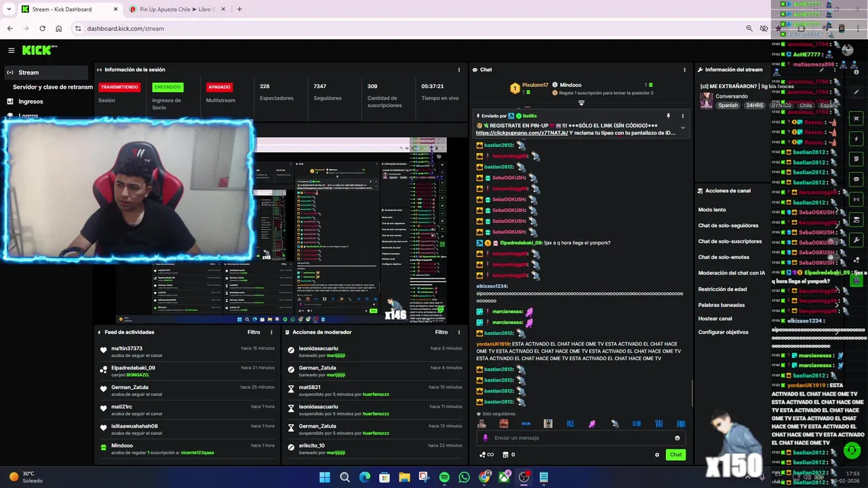Open the stream category thumbnail
Screen dimensions: 868x488
point(707,101)
